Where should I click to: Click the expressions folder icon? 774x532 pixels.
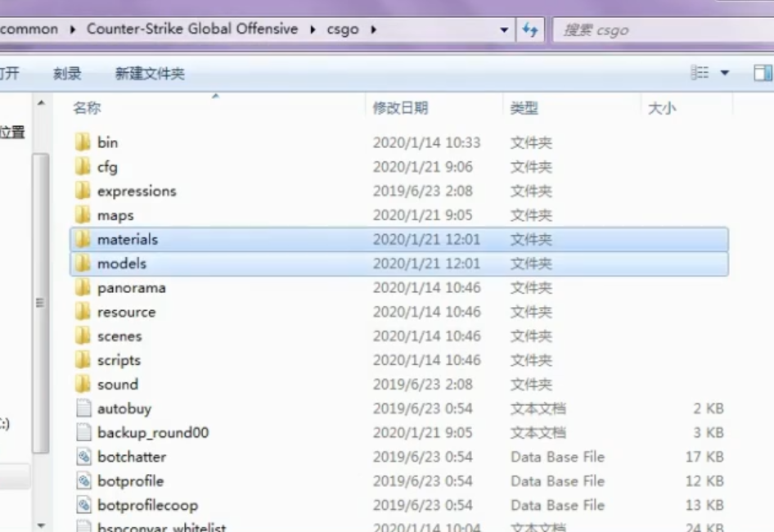tap(83, 191)
